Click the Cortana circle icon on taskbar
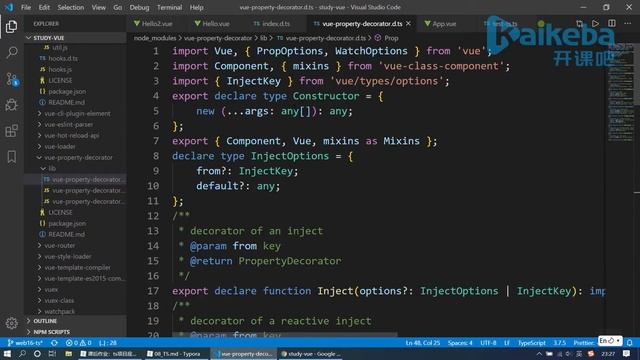 (37, 354)
